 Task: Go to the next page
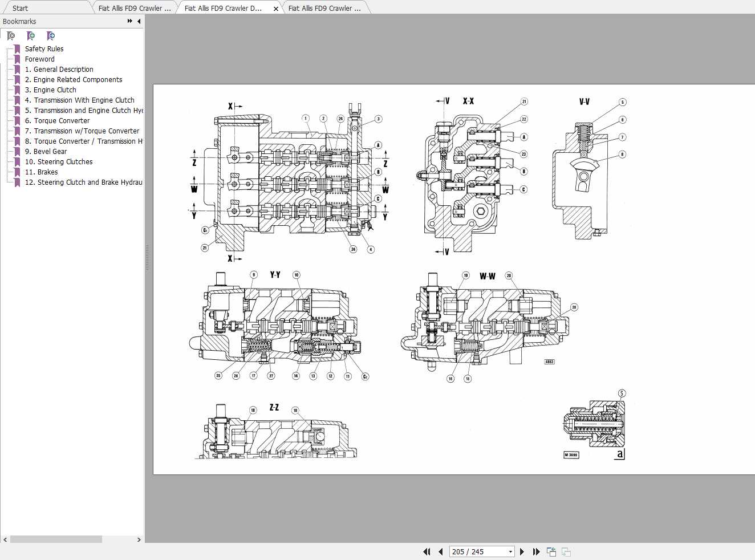[x=522, y=551]
